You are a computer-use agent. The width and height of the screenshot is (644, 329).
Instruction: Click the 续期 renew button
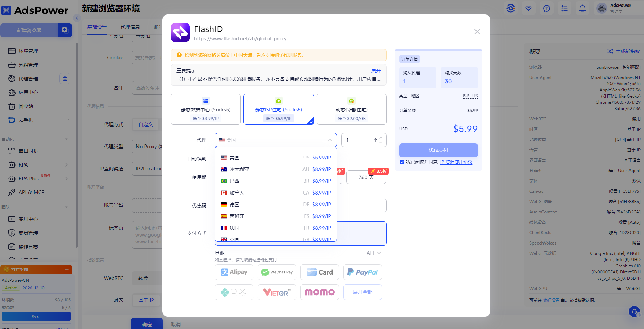(x=36, y=316)
